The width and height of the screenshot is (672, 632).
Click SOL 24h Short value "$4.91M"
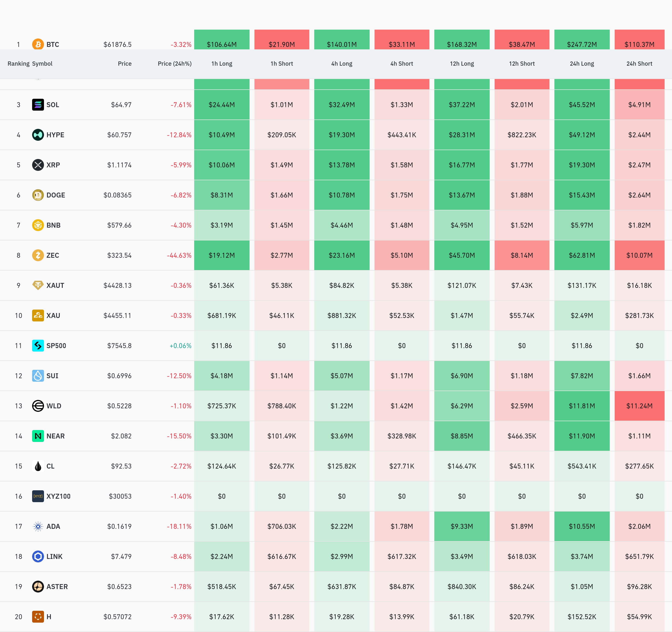click(x=639, y=105)
